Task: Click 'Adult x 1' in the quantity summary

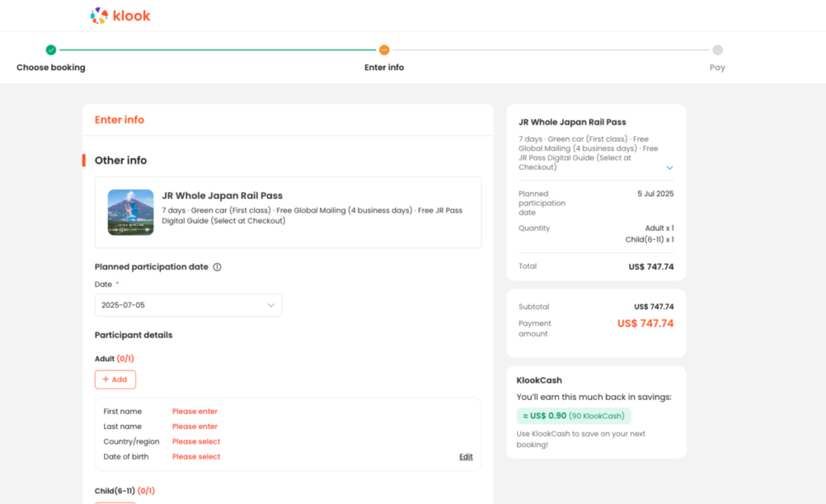Action: pos(659,228)
